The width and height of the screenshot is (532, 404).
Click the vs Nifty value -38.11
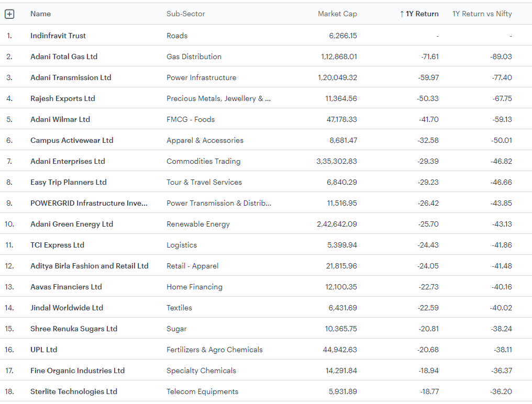pyautogui.click(x=503, y=350)
